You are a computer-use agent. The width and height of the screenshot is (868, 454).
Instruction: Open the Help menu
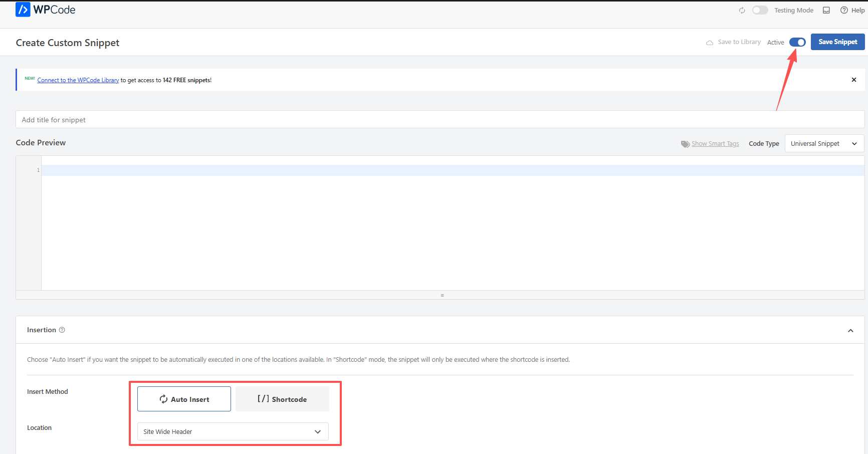[852, 11]
